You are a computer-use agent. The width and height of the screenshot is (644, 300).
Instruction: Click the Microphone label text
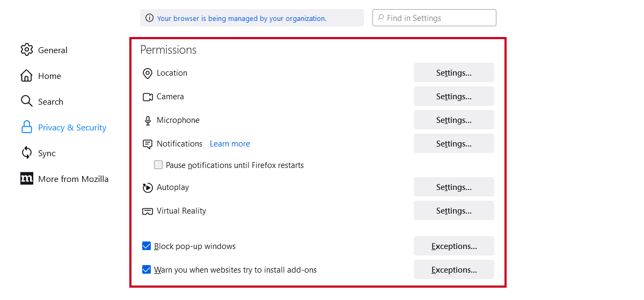click(x=178, y=120)
